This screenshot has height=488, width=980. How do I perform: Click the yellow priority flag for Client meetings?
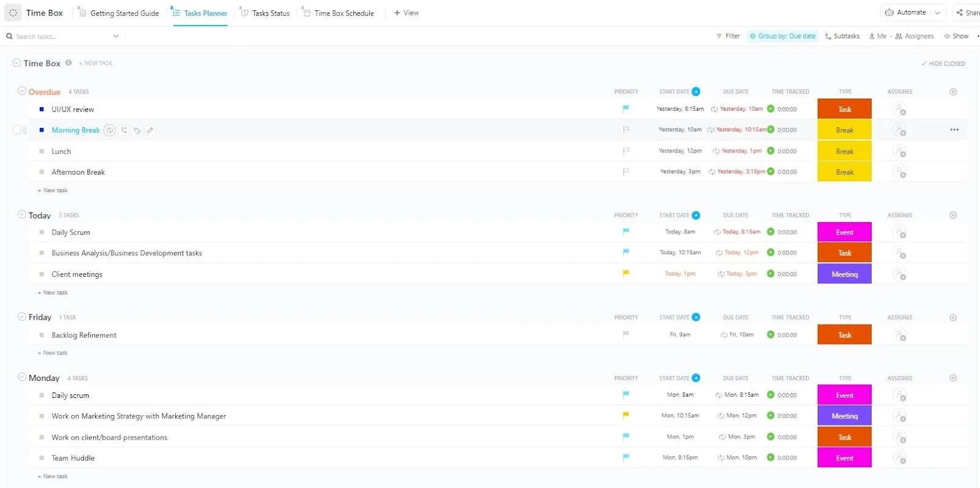click(626, 274)
